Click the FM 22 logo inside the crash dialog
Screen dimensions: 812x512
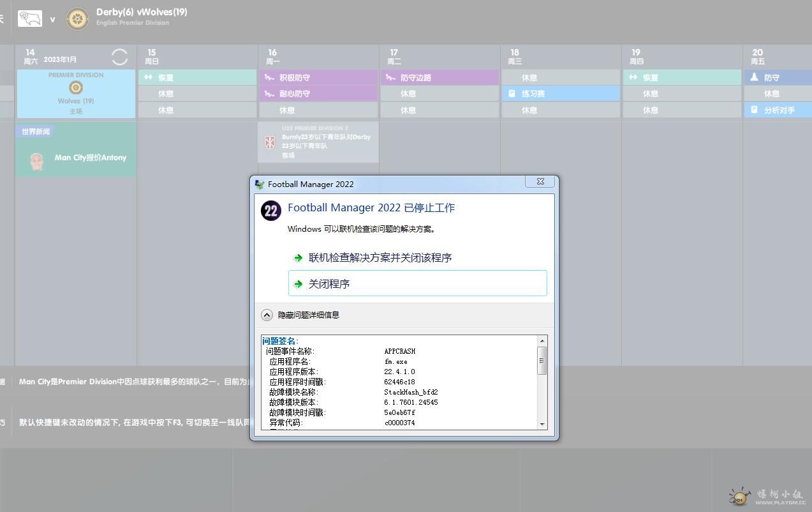point(271,211)
